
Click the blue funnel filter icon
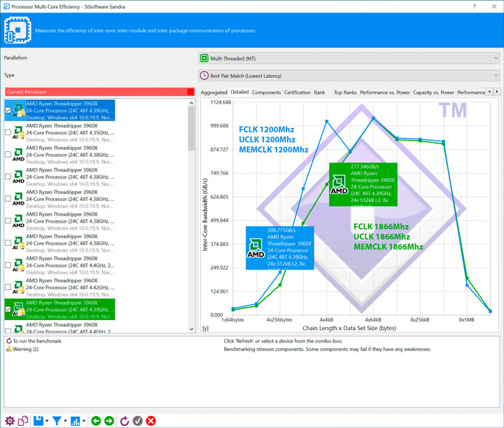[x=57, y=420]
